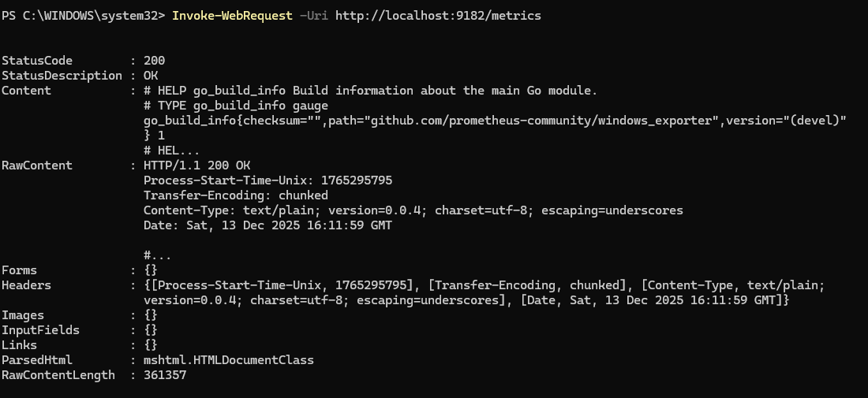
Task: Click the -Uri parameter in the command
Action: (314, 16)
